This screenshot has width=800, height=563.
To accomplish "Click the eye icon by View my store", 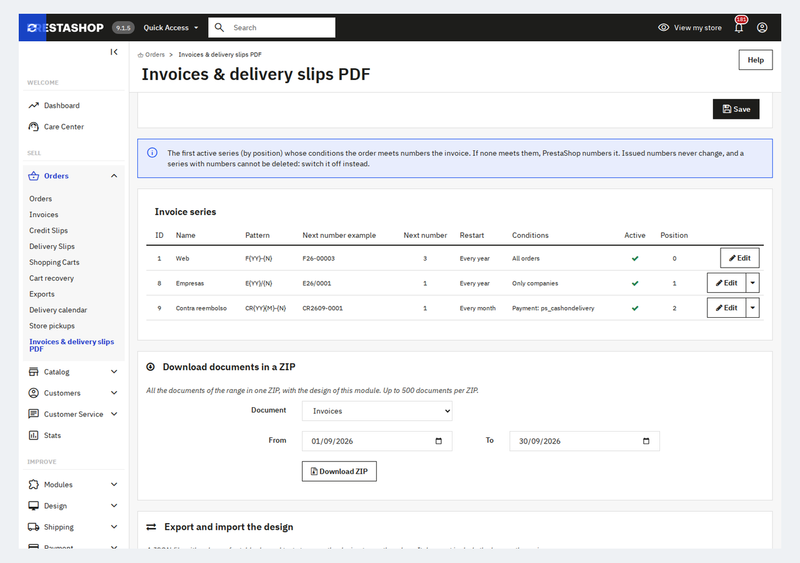I will click(663, 28).
